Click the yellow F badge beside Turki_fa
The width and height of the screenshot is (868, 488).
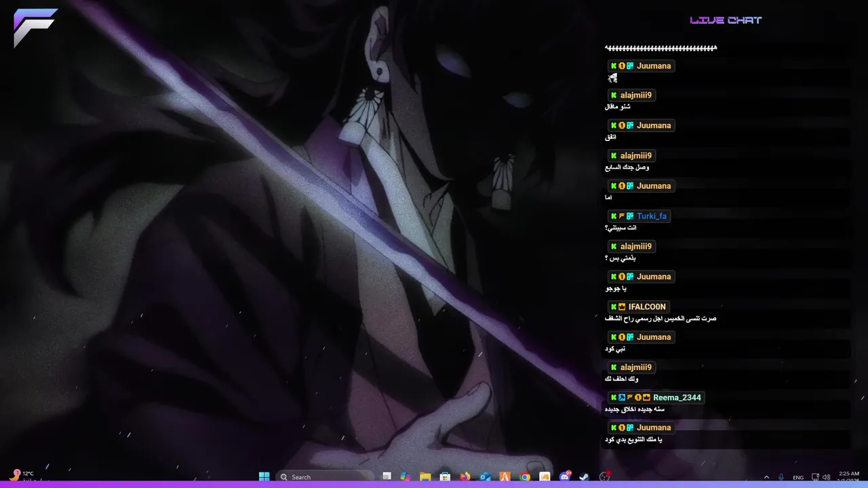tap(622, 216)
